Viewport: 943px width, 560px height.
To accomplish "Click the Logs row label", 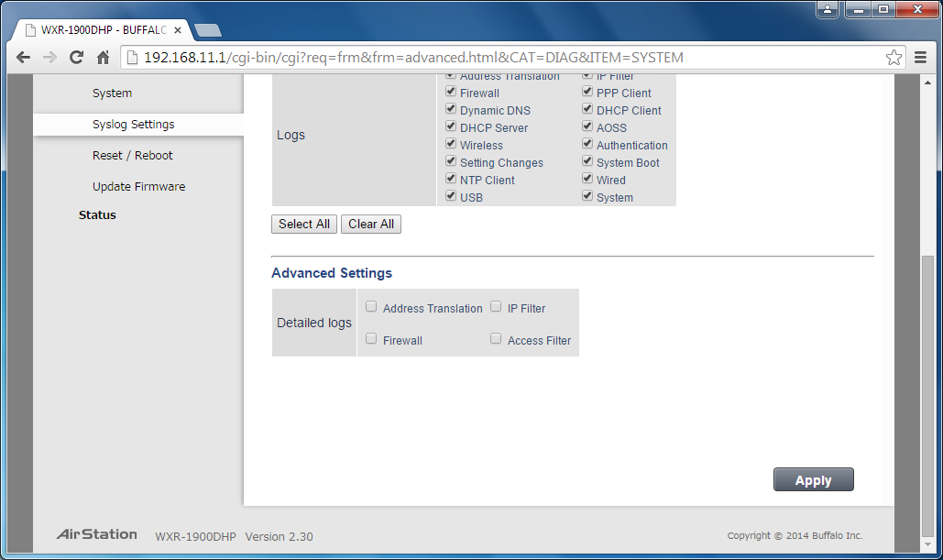I will tap(291, 135).
